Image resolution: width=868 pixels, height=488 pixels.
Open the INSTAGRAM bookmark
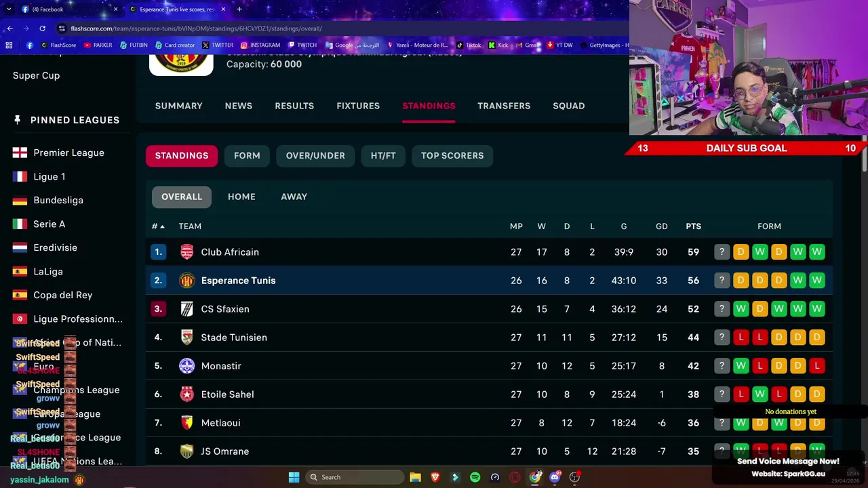coord(260,45)
